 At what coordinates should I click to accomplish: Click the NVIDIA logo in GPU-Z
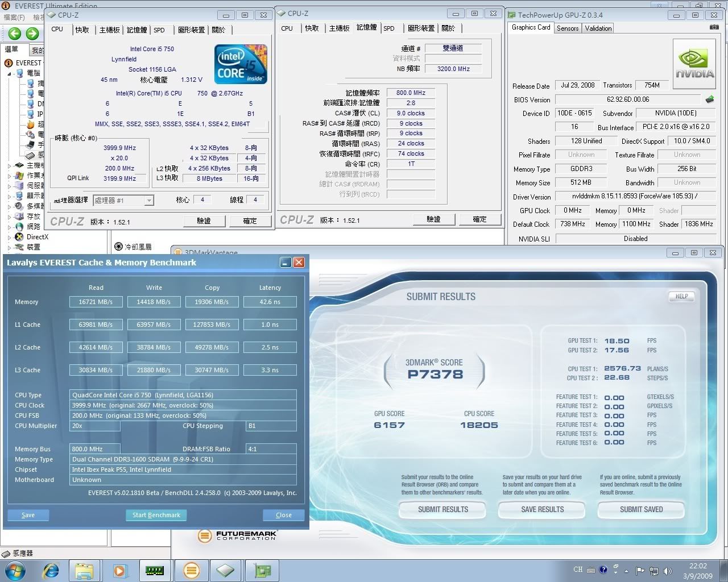tap(694, 64)
